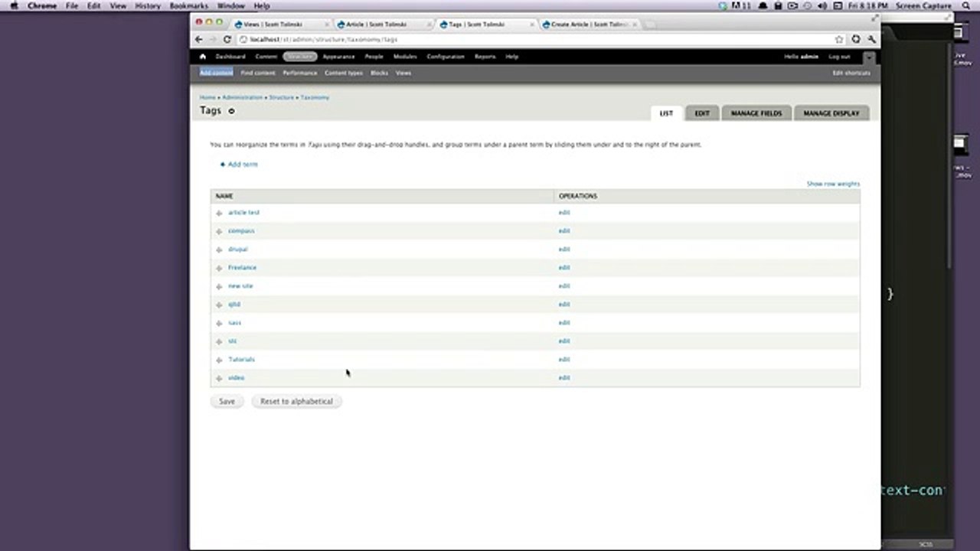
Task: Click the Edit shortcuts link
Action: pos(851,73)
